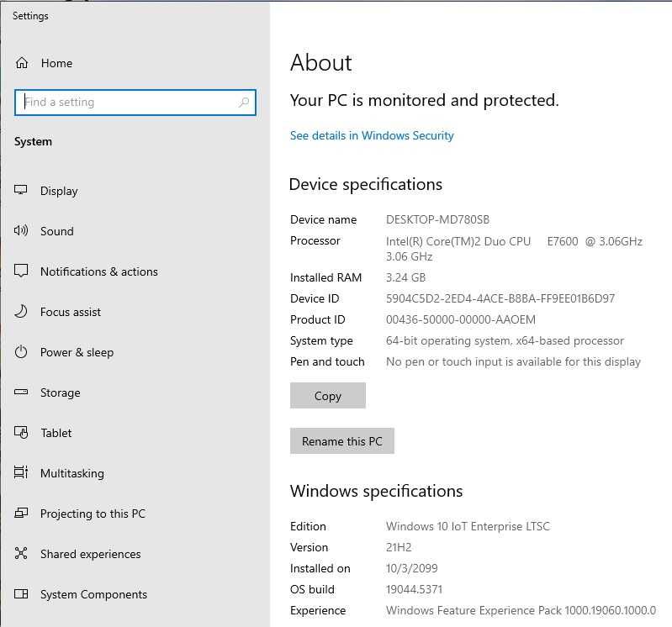
Task: Open Tablet settings
Action: pos(56,433)
